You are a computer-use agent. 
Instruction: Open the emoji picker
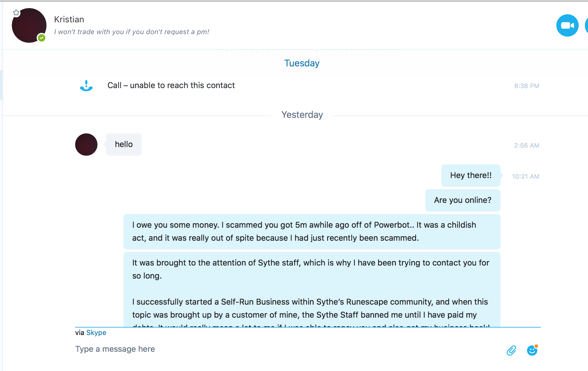click(532, 351)
